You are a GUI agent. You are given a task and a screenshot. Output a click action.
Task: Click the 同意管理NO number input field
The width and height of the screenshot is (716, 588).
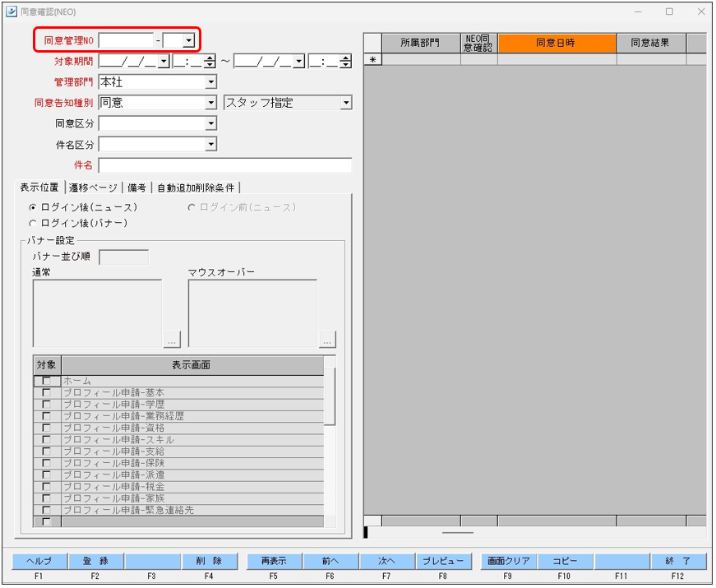click(x=126, y=40)
